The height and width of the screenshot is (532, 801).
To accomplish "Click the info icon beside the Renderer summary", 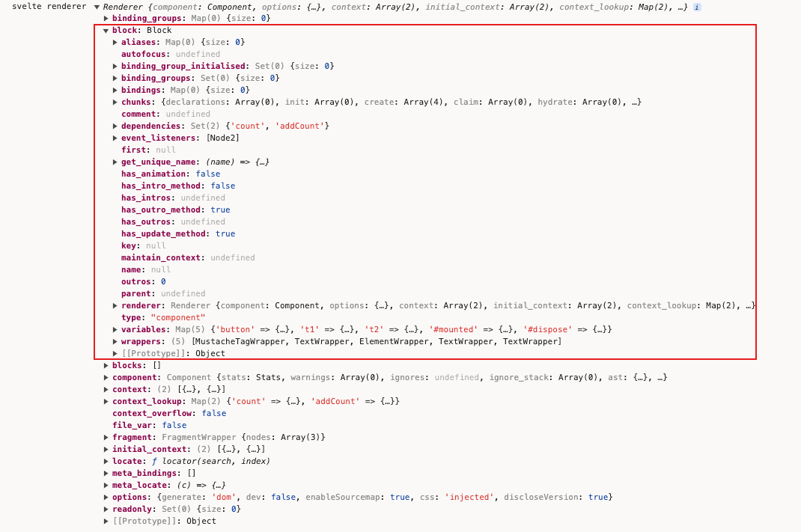I will coord(697,7).
